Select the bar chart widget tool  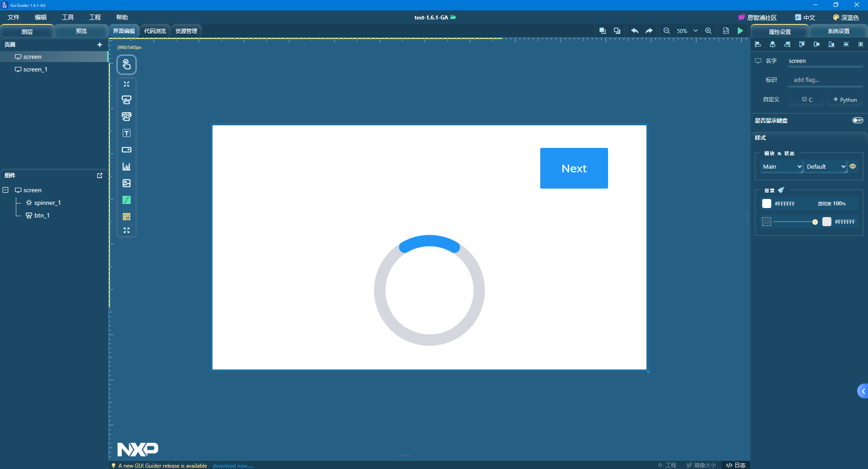click(x=127, y=166)
